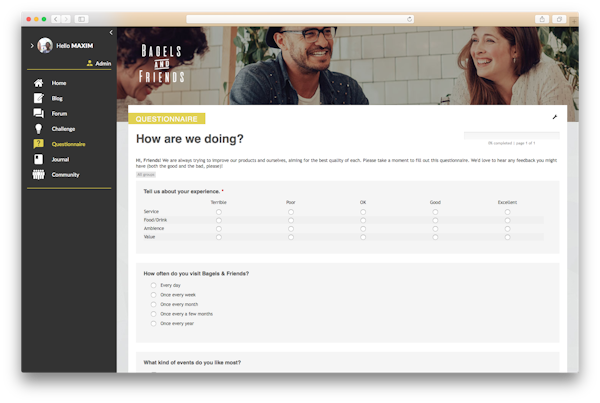Viewport: 600px width, 403px height.
Task: Click the Excellent column header
Action: pyautogui.click(x=507, y=202)
